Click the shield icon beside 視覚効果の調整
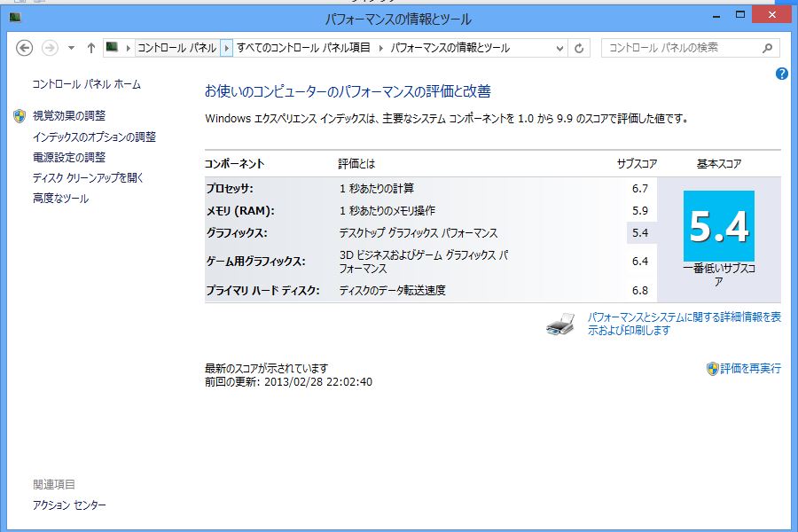This screenshot has width=798, height=532. 20,116
